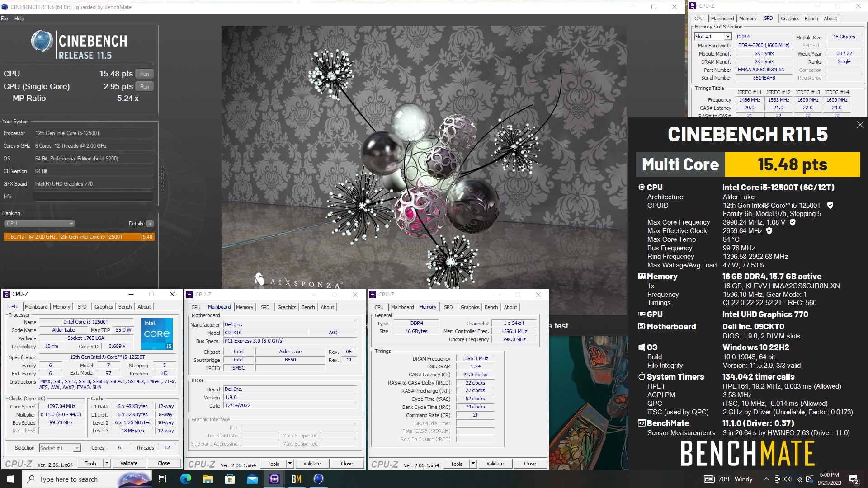
Task: Click the panel divider grip beside the Your System list
Action: click(162, 178)
